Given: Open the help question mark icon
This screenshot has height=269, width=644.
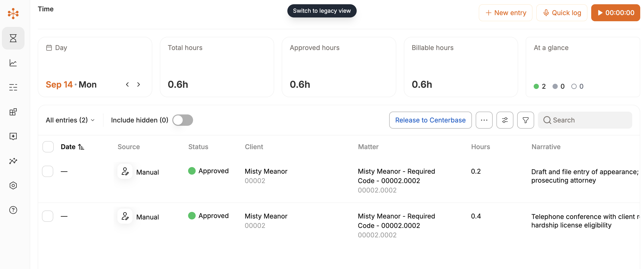Looking at the screenshot, I should click(x=13, y=210).
